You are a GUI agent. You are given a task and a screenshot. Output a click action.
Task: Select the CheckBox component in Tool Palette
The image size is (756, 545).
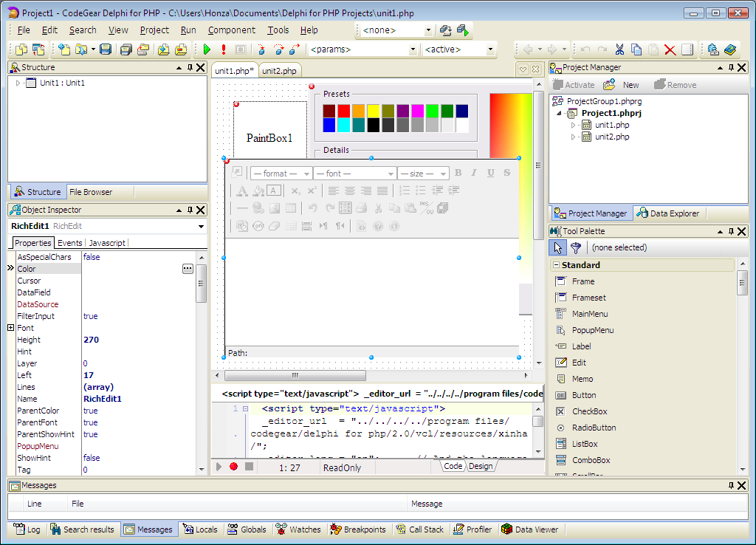point(589,411)
